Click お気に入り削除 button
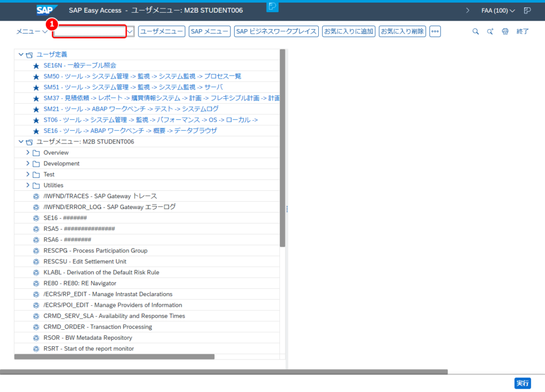545x392 pixels. tap(402, 31)
